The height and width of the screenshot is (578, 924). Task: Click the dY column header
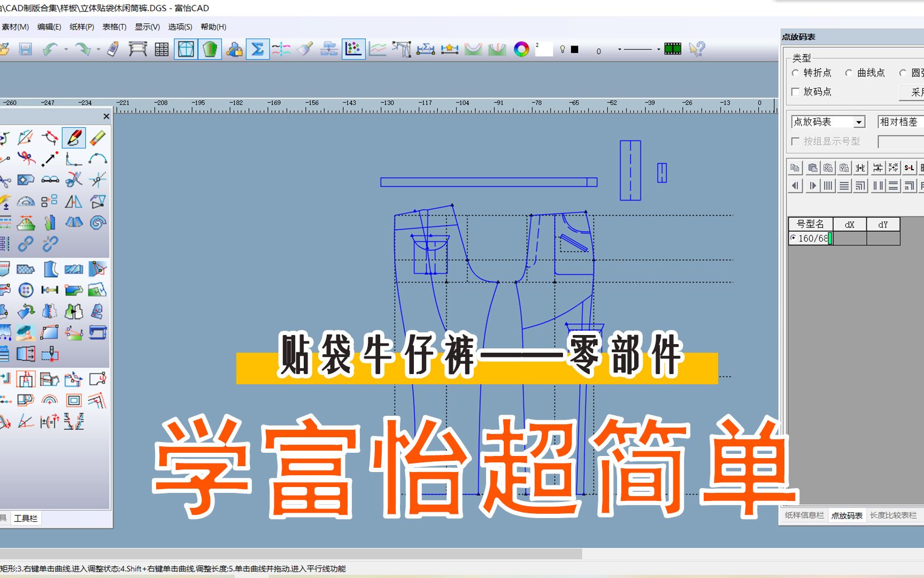click(x=883, y=224)
